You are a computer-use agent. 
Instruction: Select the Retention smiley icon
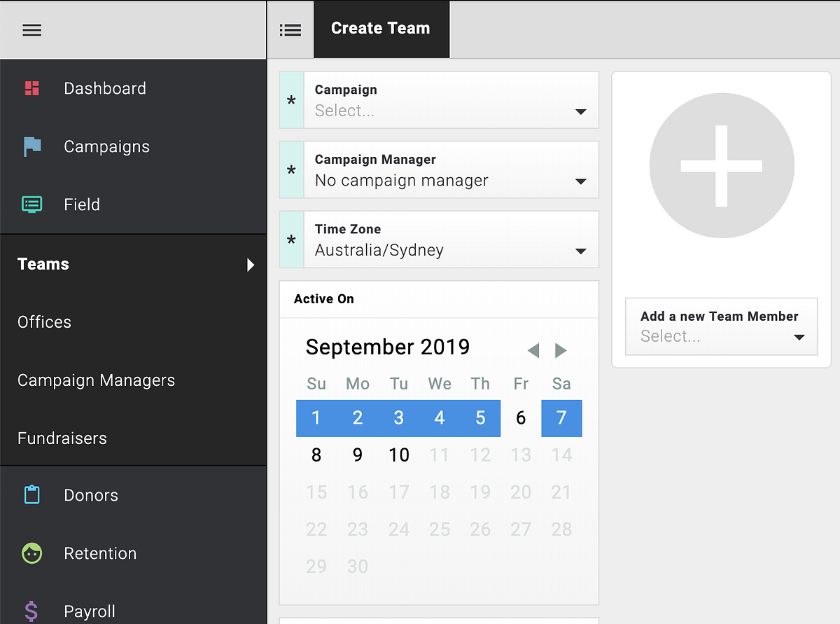(31, 553)
